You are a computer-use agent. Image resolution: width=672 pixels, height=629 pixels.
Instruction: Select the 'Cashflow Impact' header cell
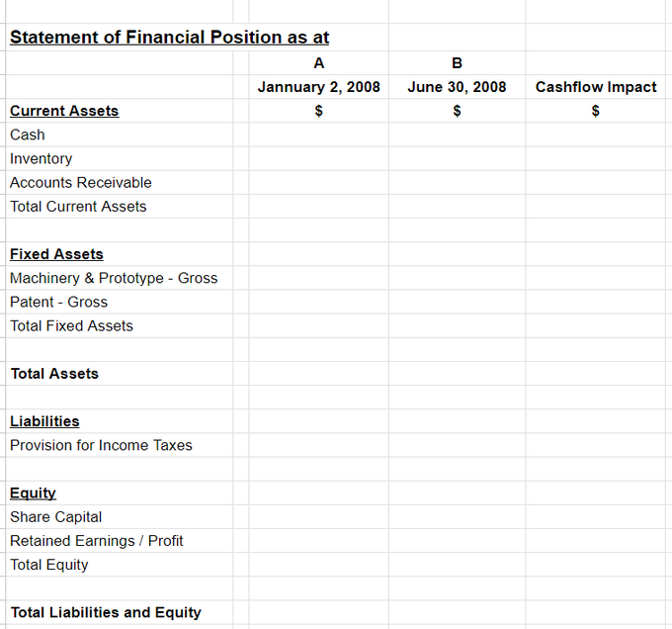pos(596,87)
